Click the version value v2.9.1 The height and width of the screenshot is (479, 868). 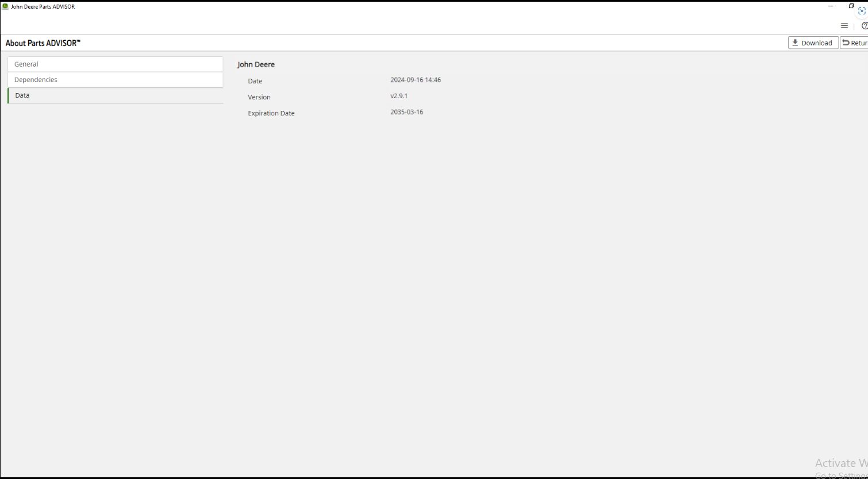pyautogui.click(x=399, y=96)
